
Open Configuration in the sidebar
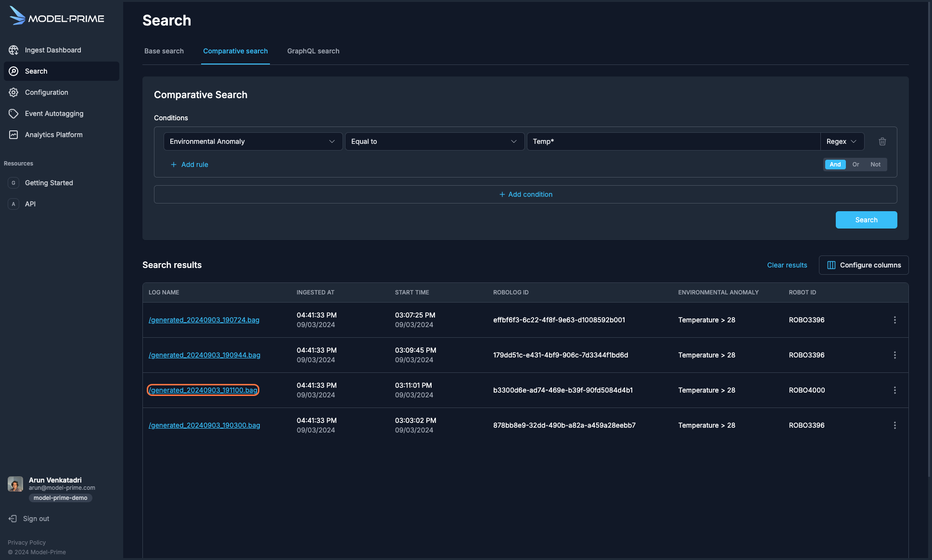(x=62, y=92)
